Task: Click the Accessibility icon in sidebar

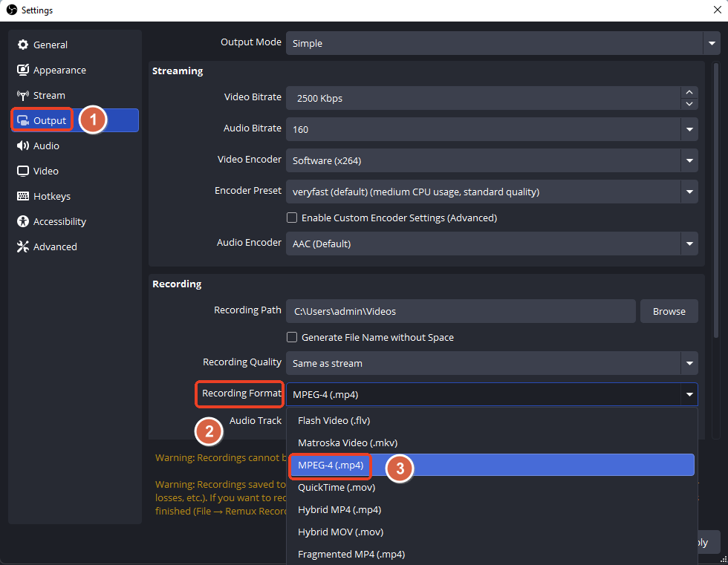Action: tap(23, 221)
